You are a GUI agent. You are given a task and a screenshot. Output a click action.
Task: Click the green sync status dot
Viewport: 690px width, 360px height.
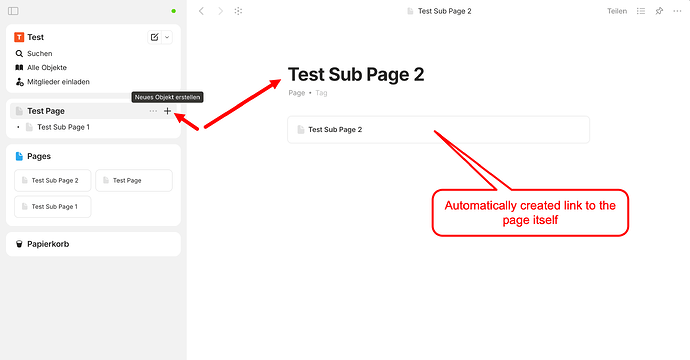[x=173, y=11]
